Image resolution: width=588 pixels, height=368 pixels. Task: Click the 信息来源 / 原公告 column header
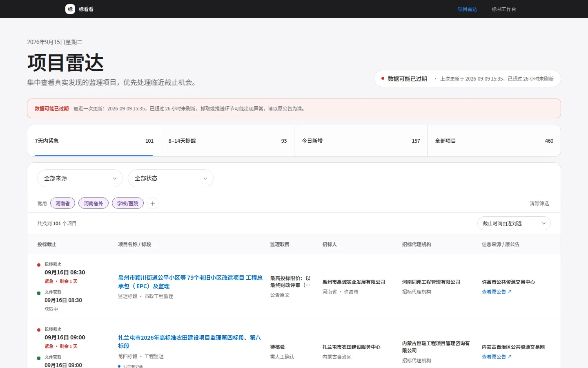(501, 244)
